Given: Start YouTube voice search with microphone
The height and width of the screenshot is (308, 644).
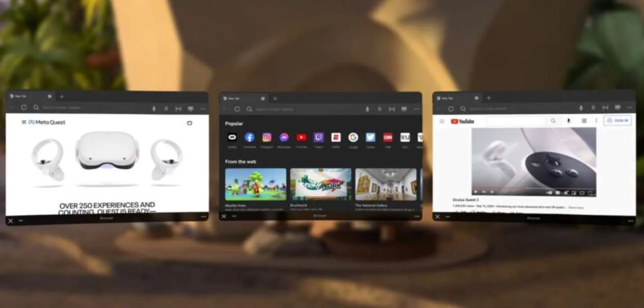Looking at the screenshot, I should (x=569, y=121).
